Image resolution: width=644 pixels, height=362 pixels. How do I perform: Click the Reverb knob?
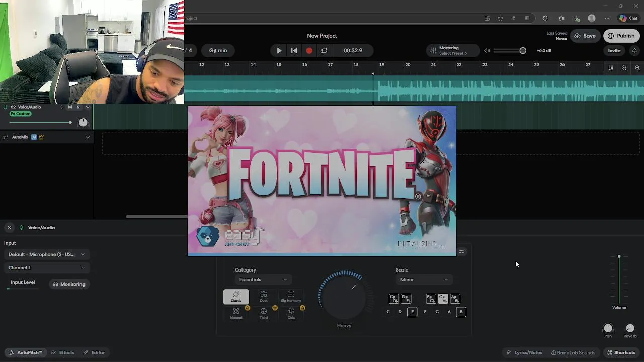630,328
